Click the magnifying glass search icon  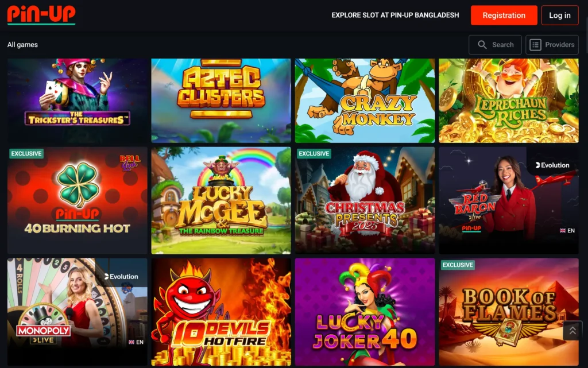coord(482,45)
